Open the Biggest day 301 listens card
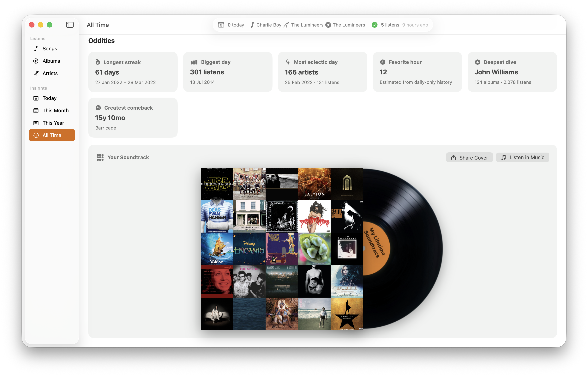Image resolution: width=588 pixels, height=376 pixels. point(228,72)
